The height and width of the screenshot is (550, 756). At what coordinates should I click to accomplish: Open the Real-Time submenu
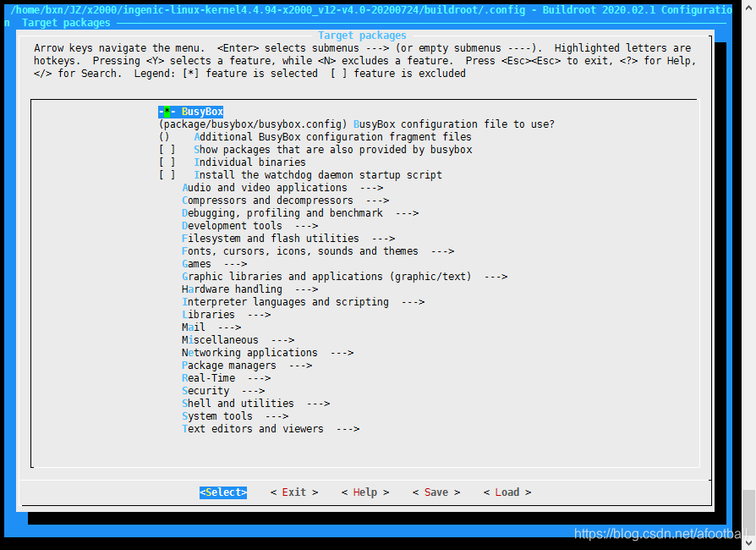[226, 378]
